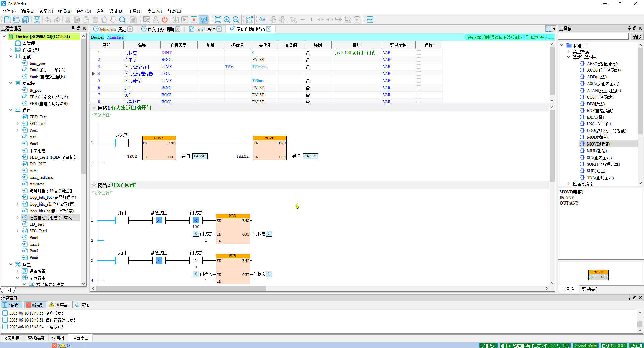Click the 清除 button in toolbox search
The height and width of the screenshot is (348, 644).
point(637,37)
